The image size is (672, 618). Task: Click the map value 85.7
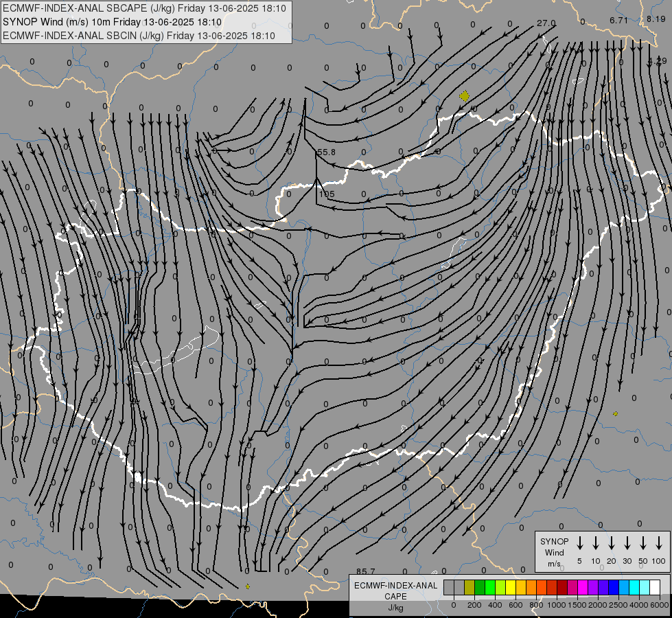[366, 571]
